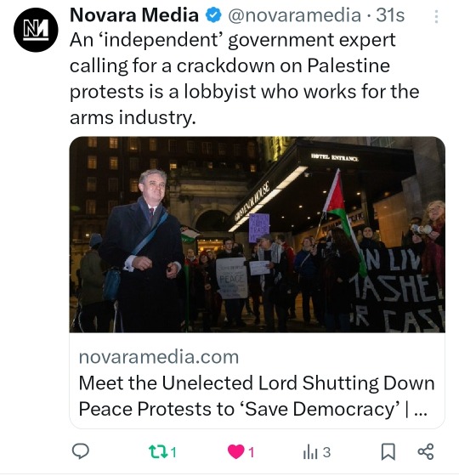Open the Novara Media display name

[134, 15]
